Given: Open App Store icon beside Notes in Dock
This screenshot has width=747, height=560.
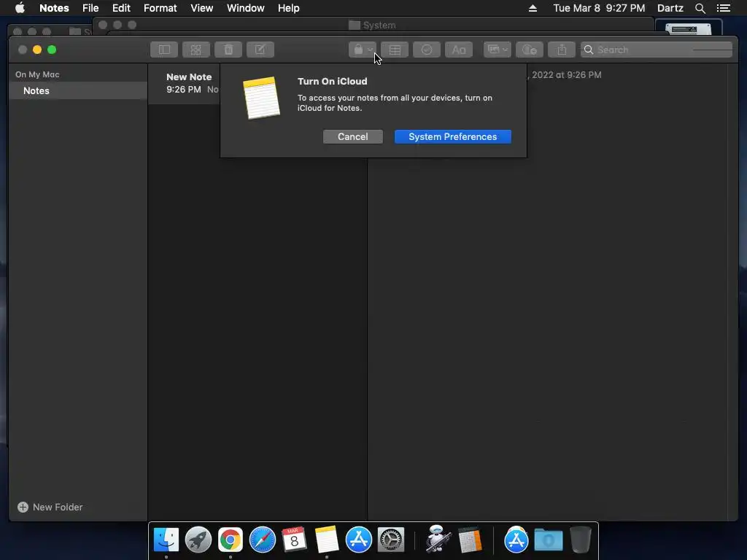Looking at the screenshot, I should [359, 540].
